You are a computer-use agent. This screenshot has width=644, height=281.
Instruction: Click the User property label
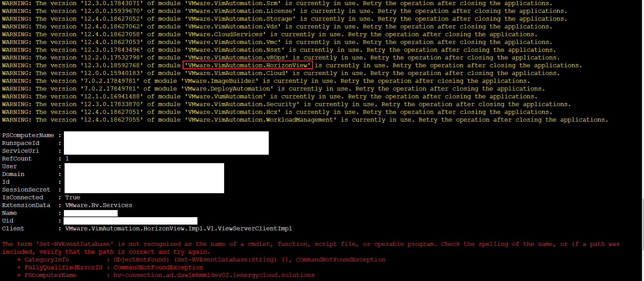coord(9,167)
